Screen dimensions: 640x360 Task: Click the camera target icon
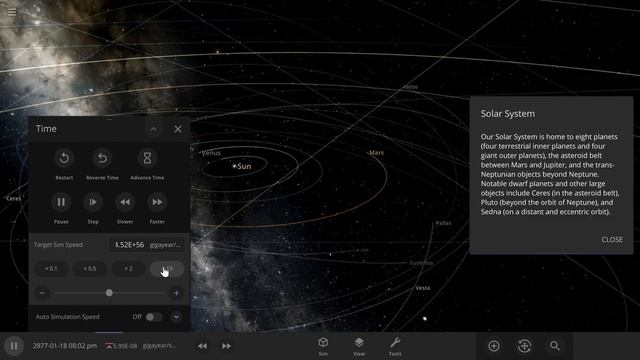(524, 346)
